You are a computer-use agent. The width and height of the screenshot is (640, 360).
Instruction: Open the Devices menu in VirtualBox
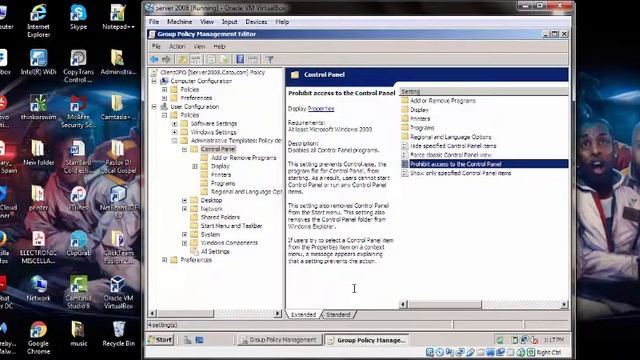pyautogui.click(x=256, y=22)
